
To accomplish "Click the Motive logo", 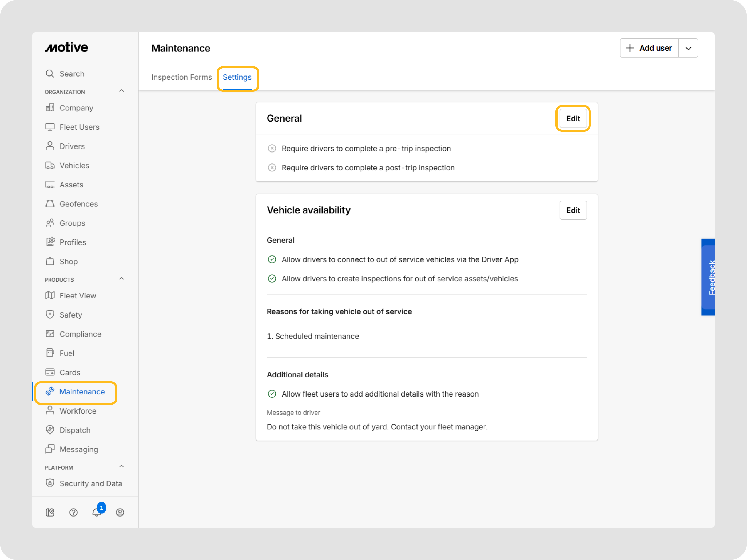I will pyautogui.click(x=66, y=47).
